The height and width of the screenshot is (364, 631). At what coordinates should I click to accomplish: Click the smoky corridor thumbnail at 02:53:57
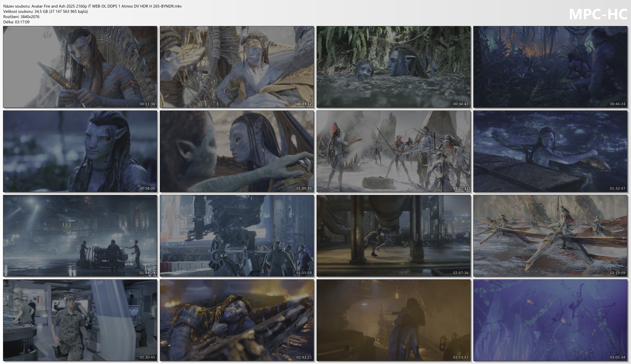(393, 320)
